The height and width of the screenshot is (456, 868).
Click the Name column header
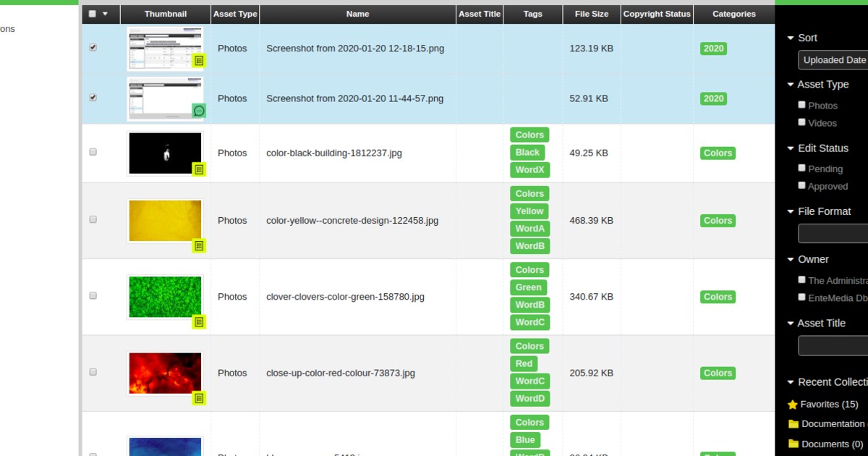[357, 14]
